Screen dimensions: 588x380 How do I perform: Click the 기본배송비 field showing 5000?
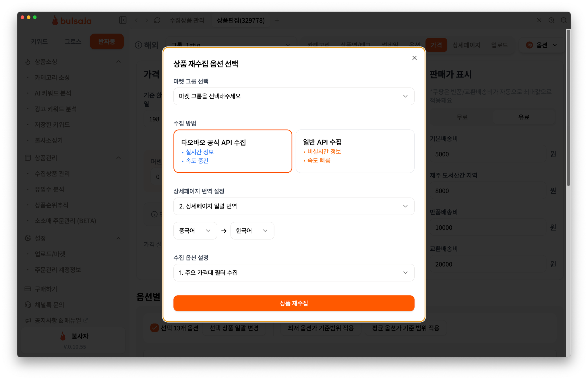click(488, 154)
